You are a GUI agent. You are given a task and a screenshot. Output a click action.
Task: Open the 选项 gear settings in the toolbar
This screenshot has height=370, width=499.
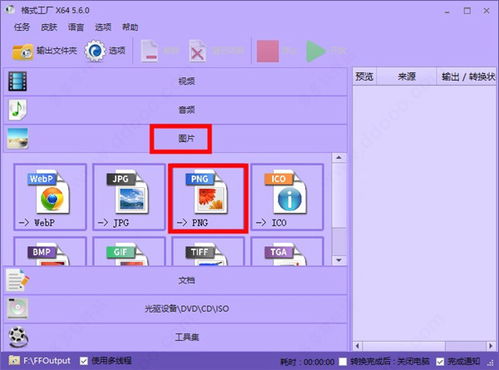pos(105,51)
